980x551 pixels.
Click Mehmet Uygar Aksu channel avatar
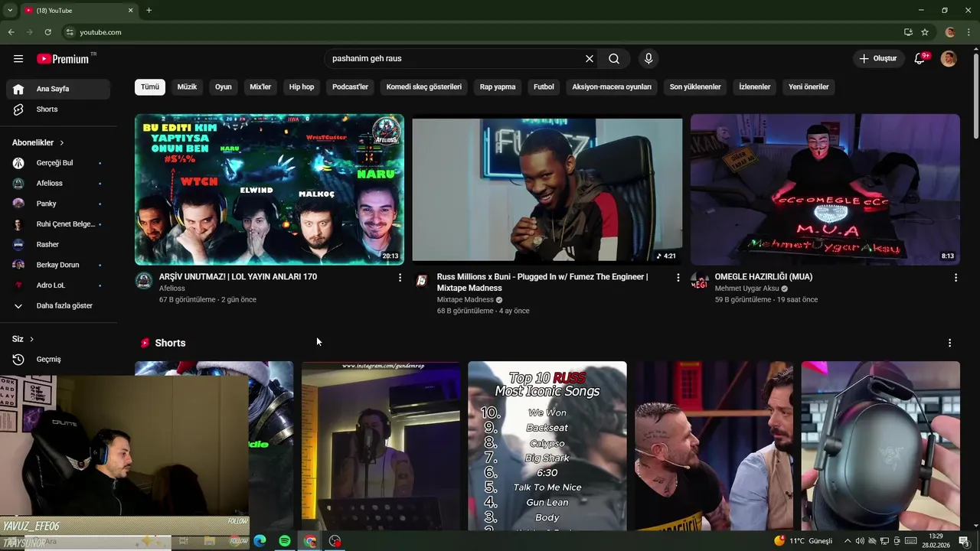pos(699,281)
